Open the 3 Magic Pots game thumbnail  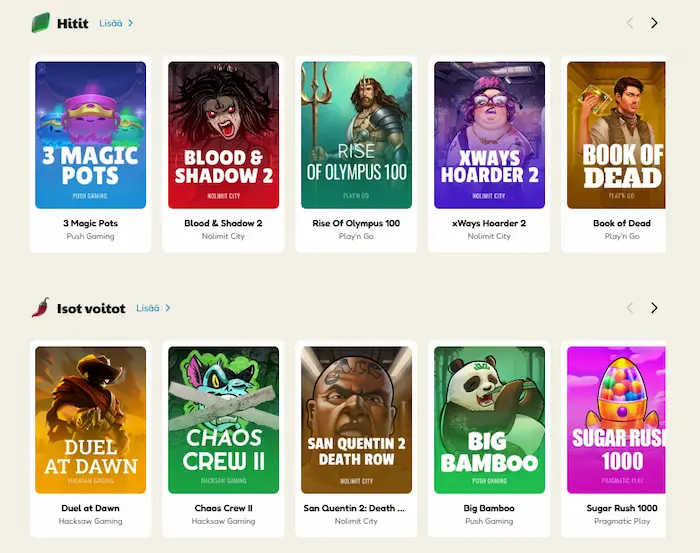click(x=91, y=135)
